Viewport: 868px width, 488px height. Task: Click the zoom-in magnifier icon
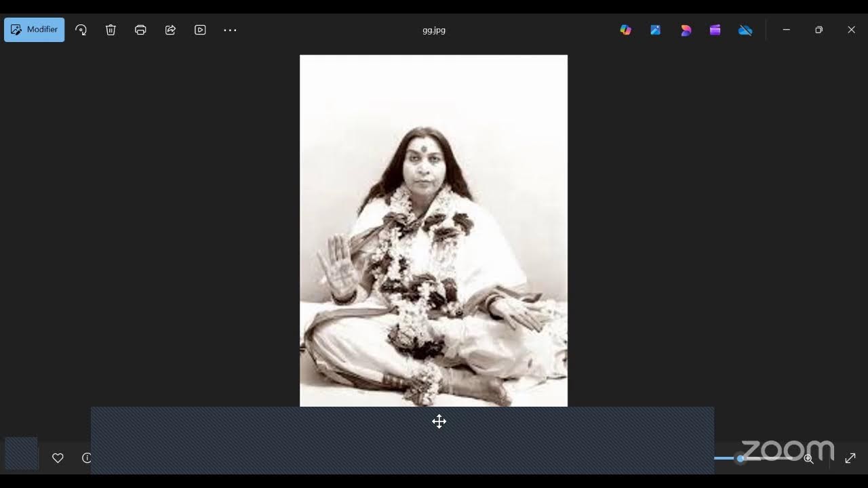coord(808,459)
